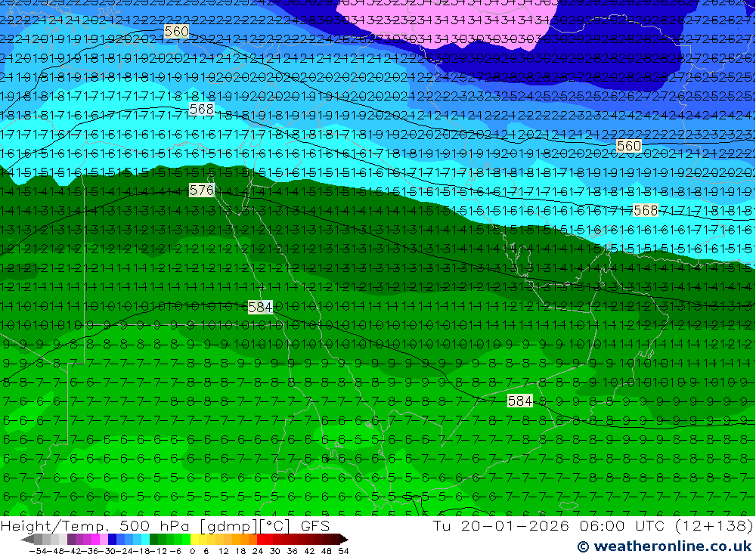Open the weatheronline.co.uk copyright link

[x=664, y=546]
